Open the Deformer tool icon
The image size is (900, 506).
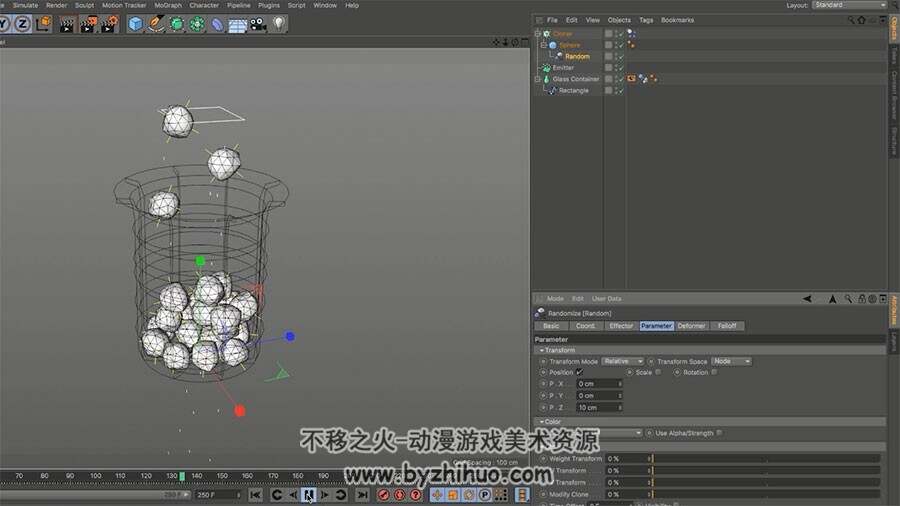point(217,25)
